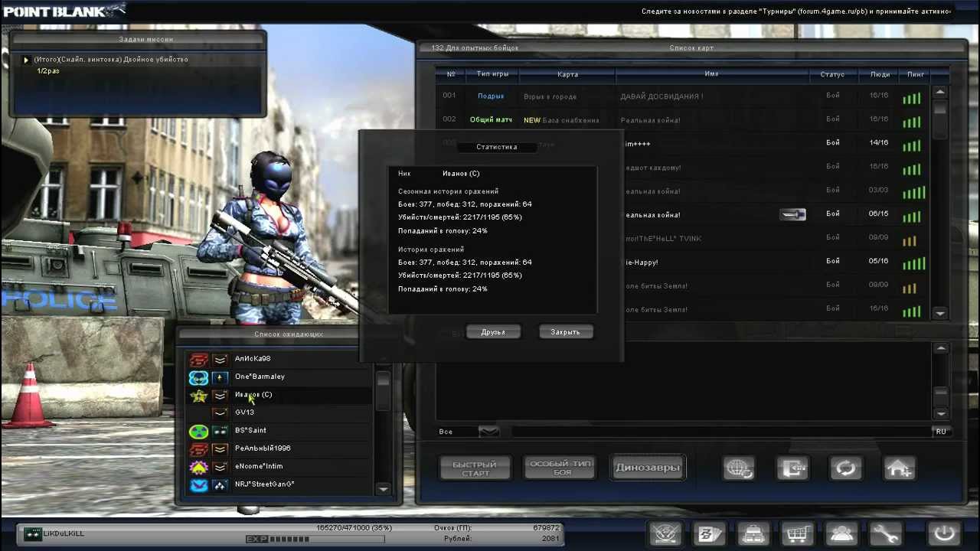
Task: Sort rooms by Люди column header
Action: pyautogui.click(x=880, y=74)
